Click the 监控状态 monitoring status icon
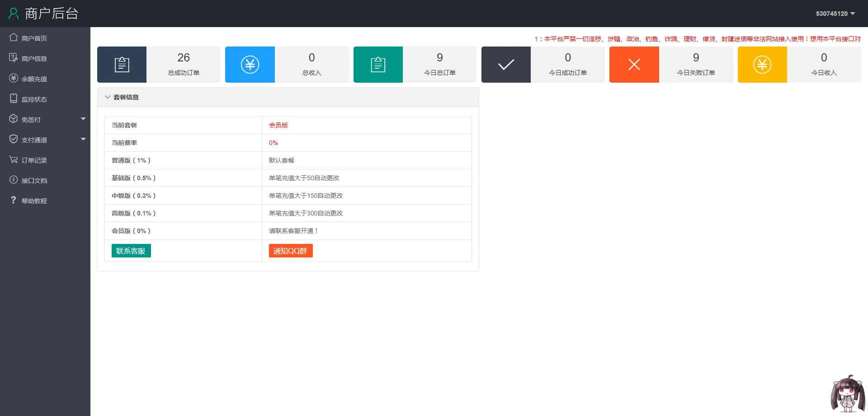This screenshot has width=868, height=416. coord(14,98)
